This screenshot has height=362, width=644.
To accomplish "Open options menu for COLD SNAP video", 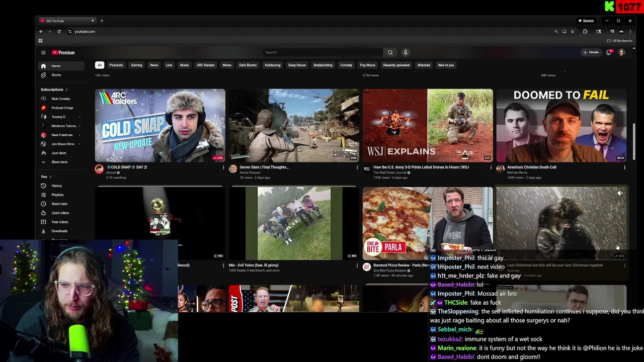I will pos(223,167).
